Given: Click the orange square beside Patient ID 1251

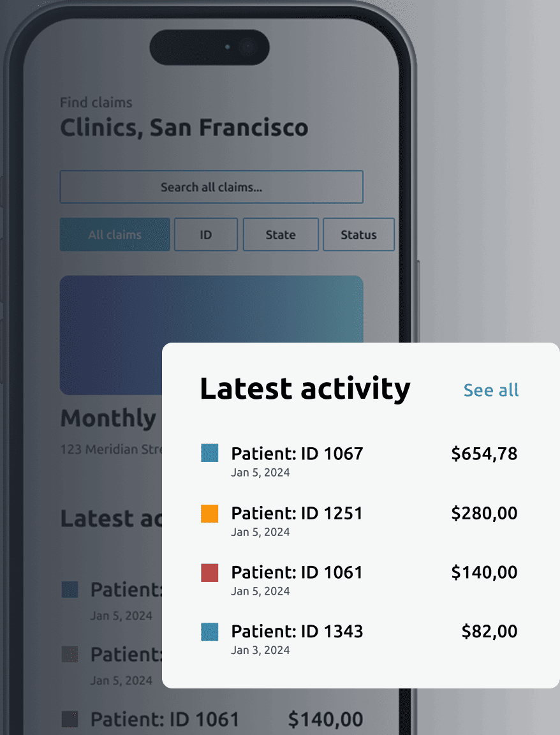Looking at the screenshot, I should pyautogui.click(x=209, y=514).
